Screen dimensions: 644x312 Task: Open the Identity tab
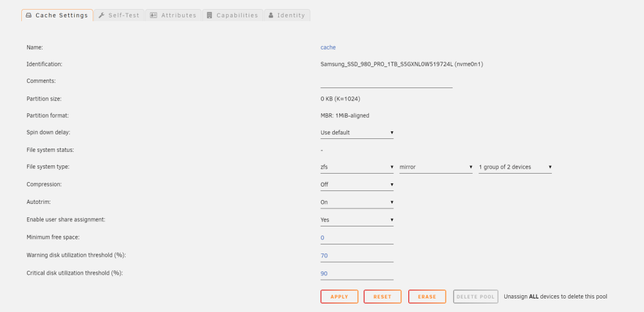click(287, 15)
